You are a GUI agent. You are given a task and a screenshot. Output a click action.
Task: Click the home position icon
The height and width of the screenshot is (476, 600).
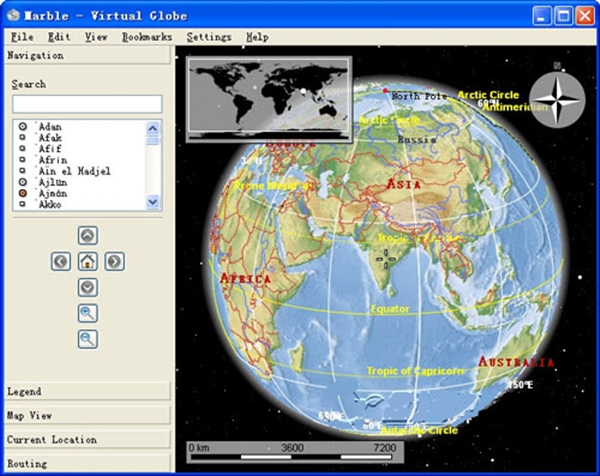pos(88,261)
